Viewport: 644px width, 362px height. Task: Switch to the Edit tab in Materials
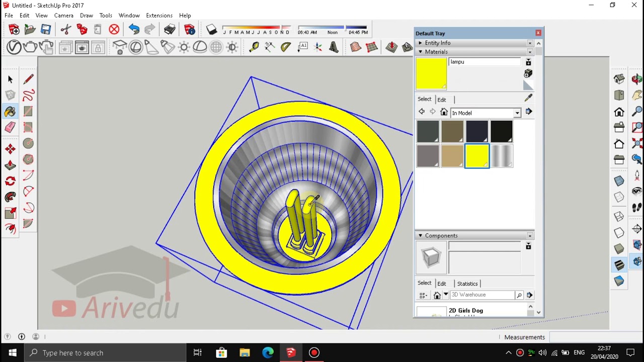point(441,99)
